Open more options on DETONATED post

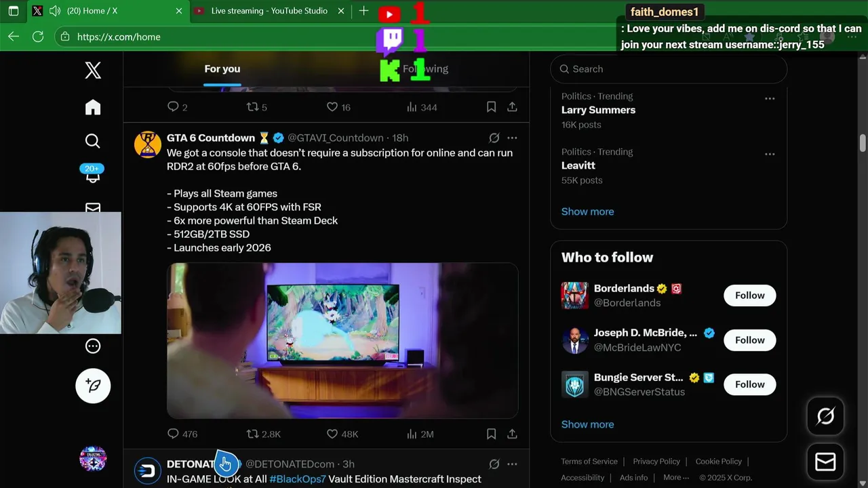(512, 464)
